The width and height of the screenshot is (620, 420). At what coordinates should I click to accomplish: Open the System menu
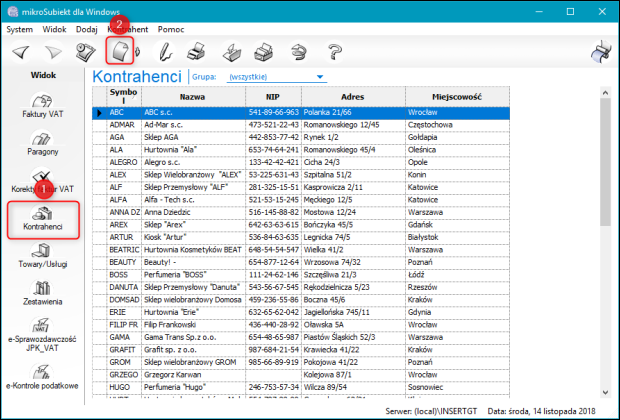pos(19,29)
